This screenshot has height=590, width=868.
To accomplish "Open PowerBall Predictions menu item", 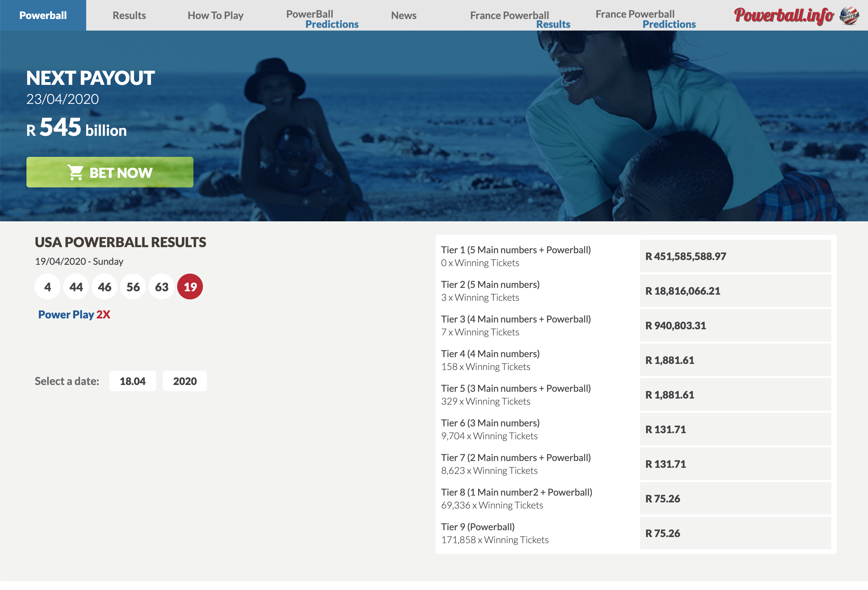I will tap(322, 19).
